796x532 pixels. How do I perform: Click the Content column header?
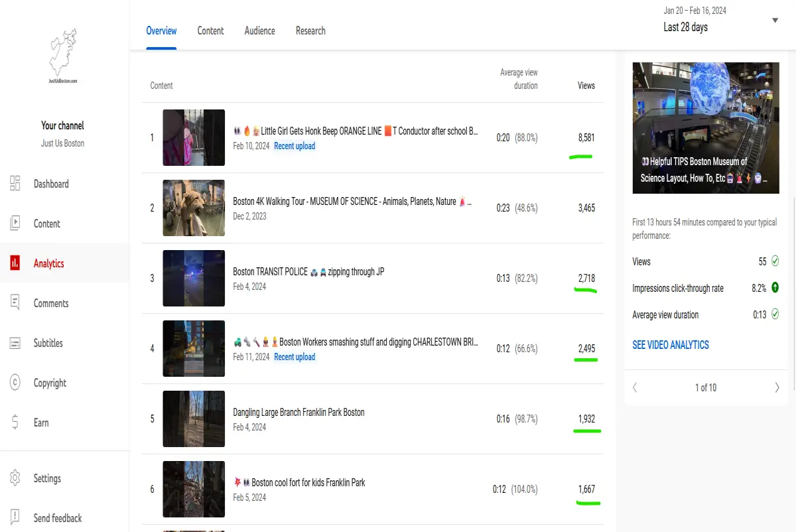pos(161,86)
